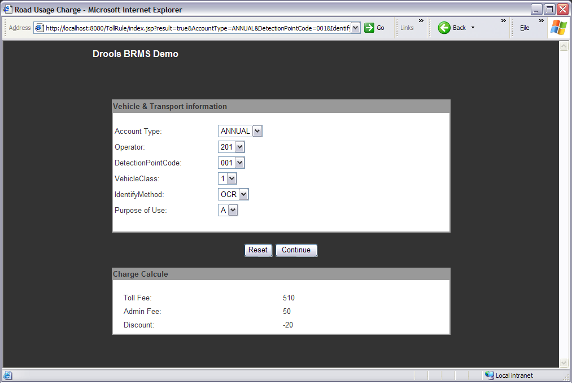Click the Windows flag logo

tap(559, 28)
